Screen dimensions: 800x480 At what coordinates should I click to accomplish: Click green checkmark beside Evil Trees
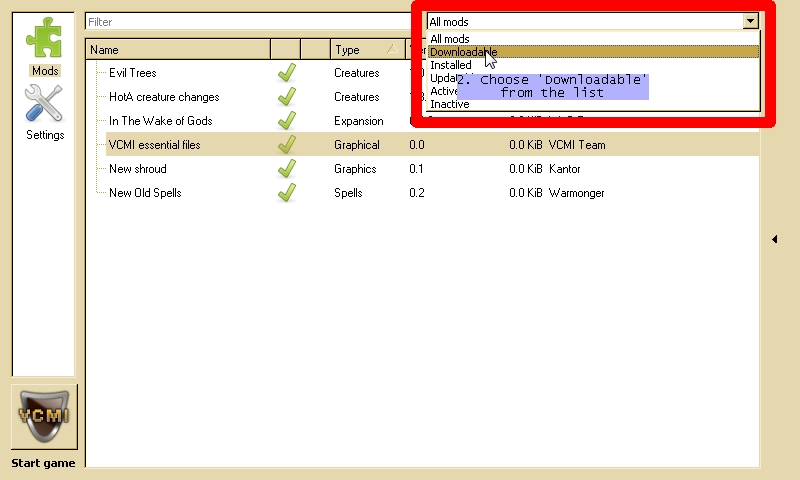[x=286, y=73]
